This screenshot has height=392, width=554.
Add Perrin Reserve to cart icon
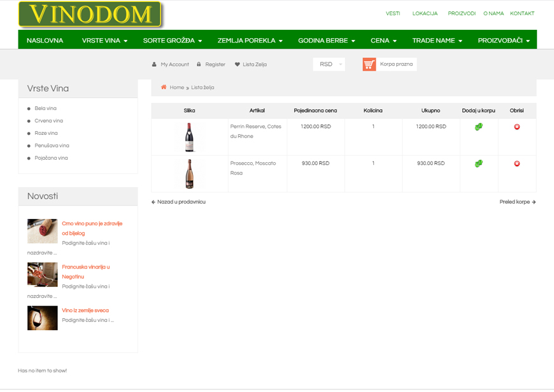[x=478, y=127]
